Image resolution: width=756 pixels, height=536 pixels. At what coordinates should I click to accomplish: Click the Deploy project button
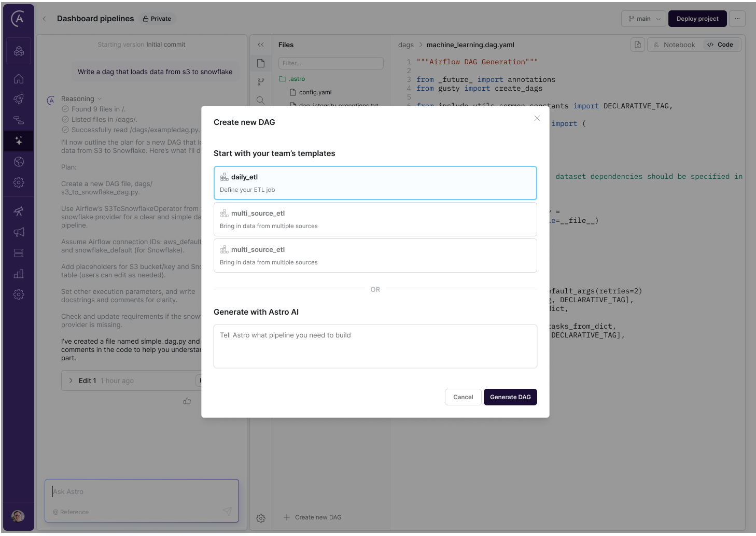coord(697,19)
